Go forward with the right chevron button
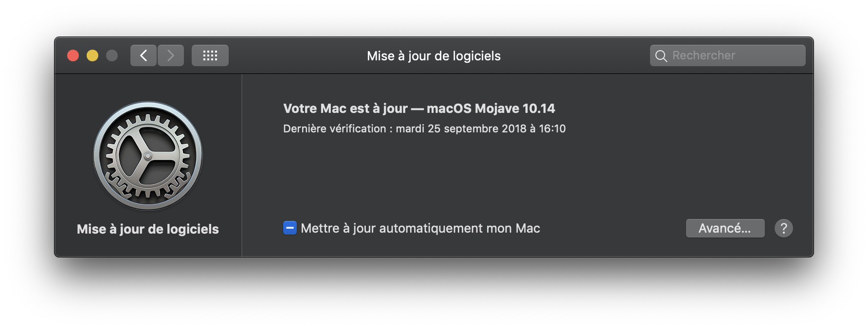 pyautogui.click(x=171, y=55)
